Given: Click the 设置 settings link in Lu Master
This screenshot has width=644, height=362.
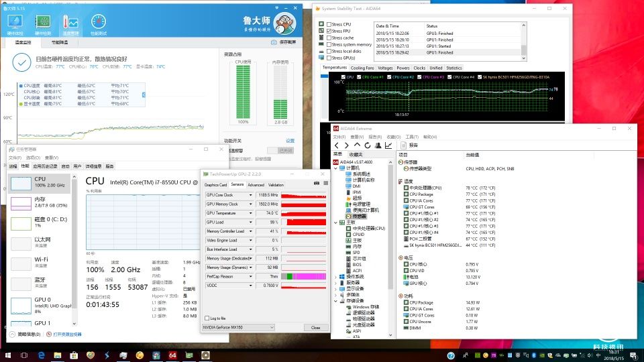Looking at the screenshot, I should tap(290, 141).
